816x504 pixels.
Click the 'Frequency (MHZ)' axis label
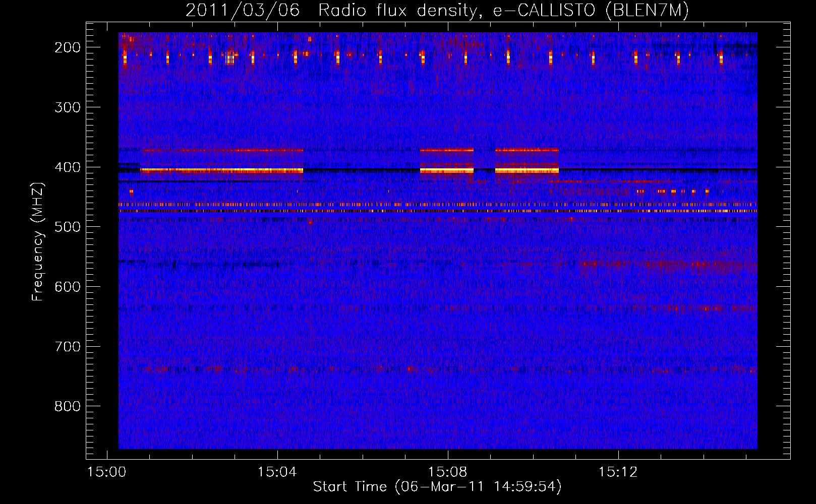pos(38,241)
